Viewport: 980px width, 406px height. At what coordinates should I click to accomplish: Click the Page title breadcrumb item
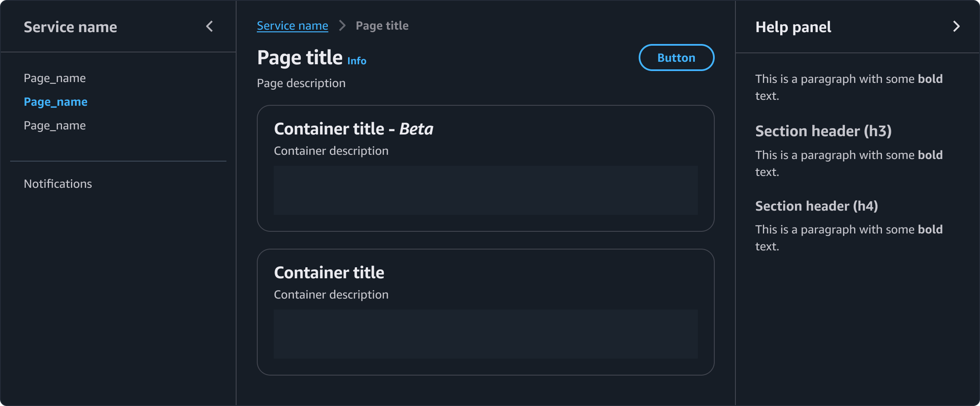tap(382, 26)
